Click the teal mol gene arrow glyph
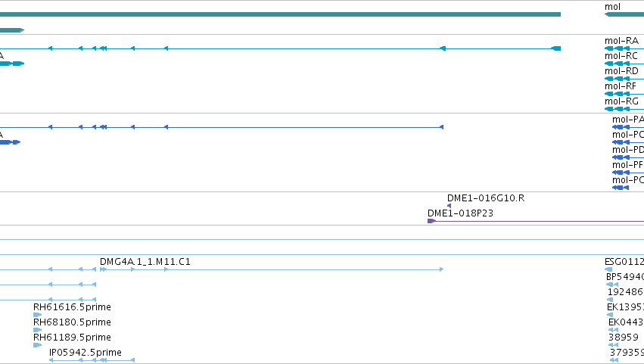 click(x=624, y=14)
